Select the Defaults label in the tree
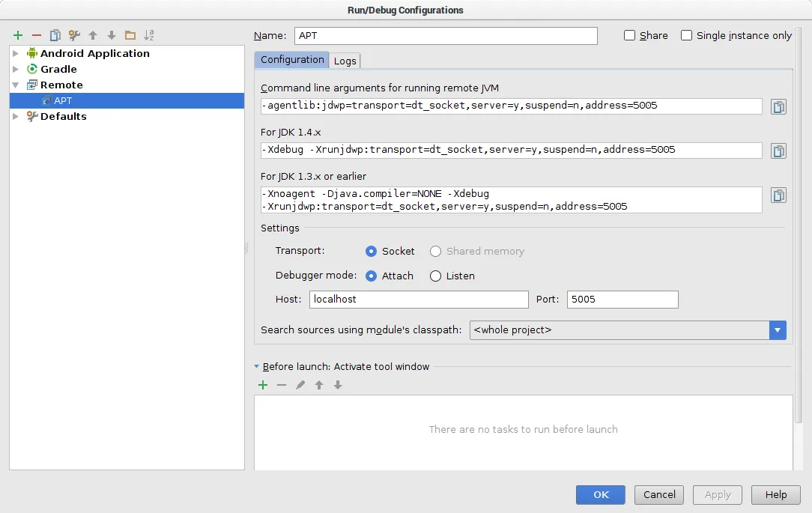 pyautogui.click(x=63, y=116)
